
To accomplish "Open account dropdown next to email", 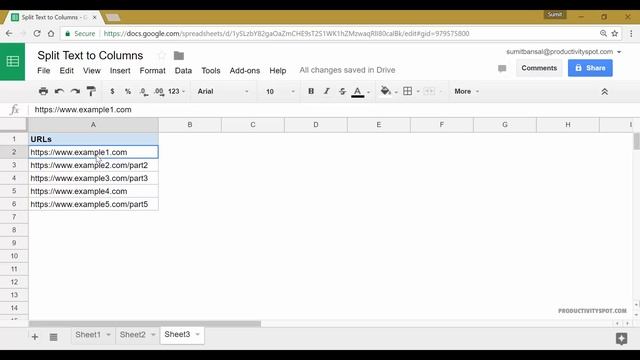I will (619, 52).
